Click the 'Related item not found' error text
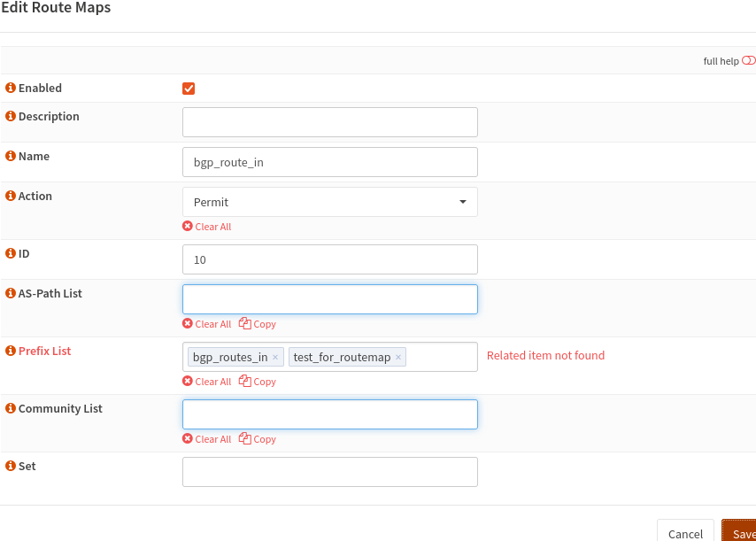Screen dimensions: 756x541 pyautogui.click(x=545, y=355)
